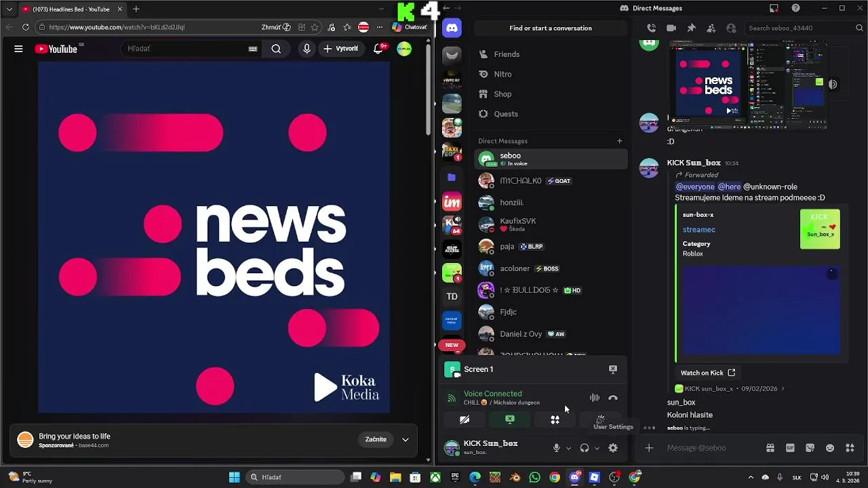Open the Discord emoji picker
Image resolution: width=868 pixels, height=488 pixels.
(x=830, y=448)
